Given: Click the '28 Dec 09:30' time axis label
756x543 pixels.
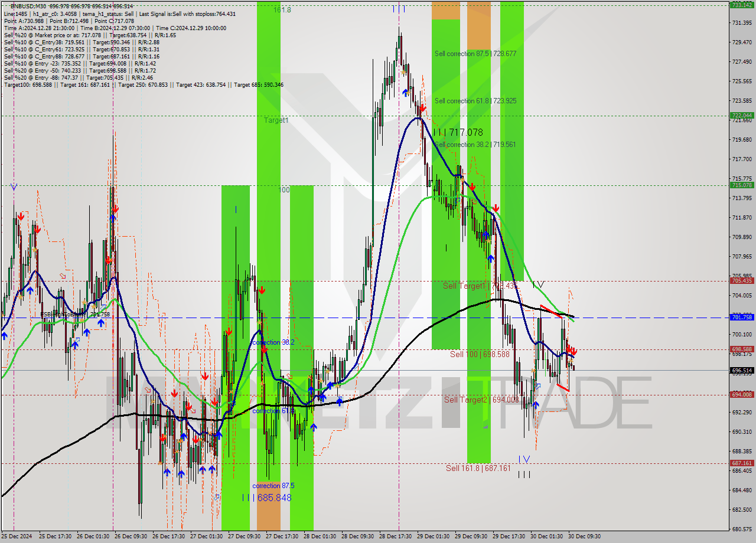Looking at the screenshot, I should (357, 537).
